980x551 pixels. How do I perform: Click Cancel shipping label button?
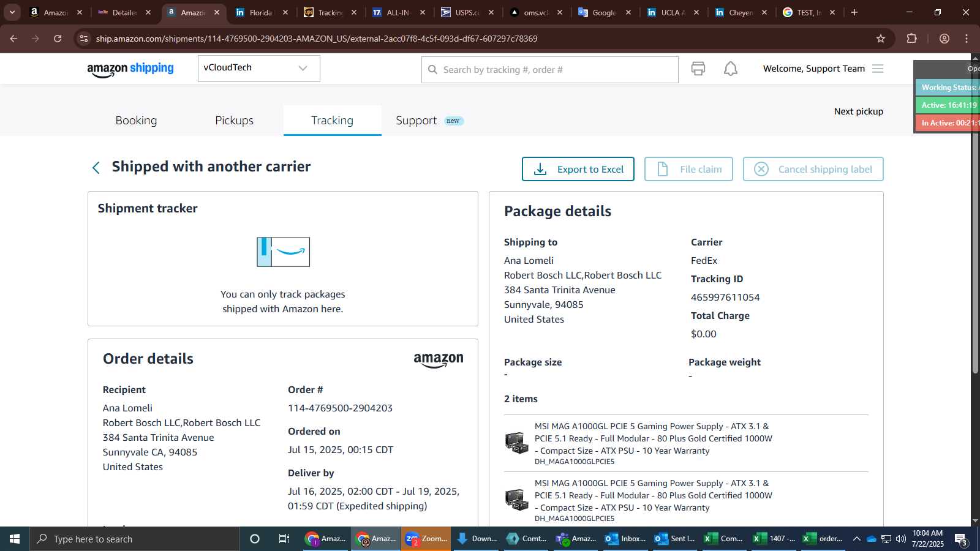tap(813, 169)
